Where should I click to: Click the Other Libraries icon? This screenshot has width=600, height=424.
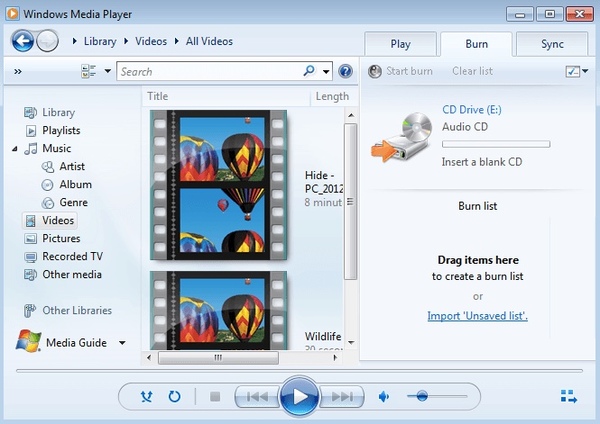(x=29, y=310)
